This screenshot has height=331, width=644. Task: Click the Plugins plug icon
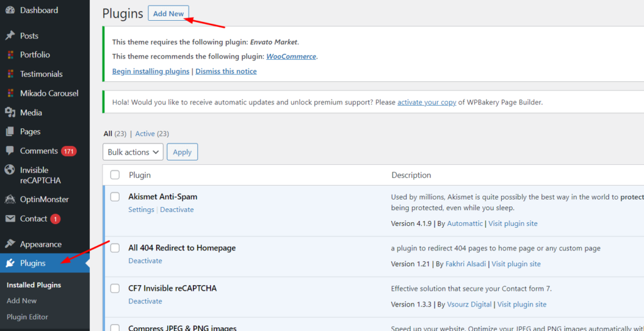click(10, 264)
